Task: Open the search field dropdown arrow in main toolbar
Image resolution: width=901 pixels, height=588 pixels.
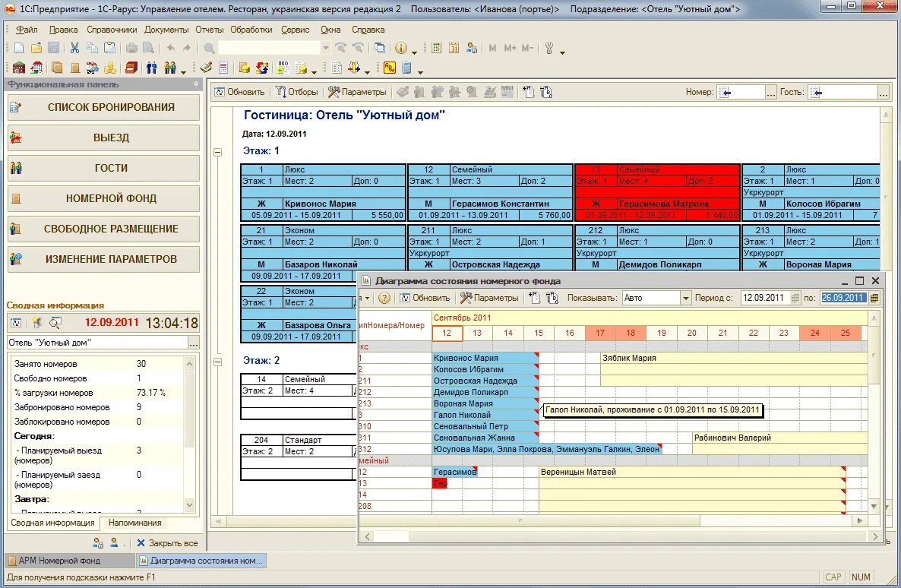Action: tap(325, 49)
